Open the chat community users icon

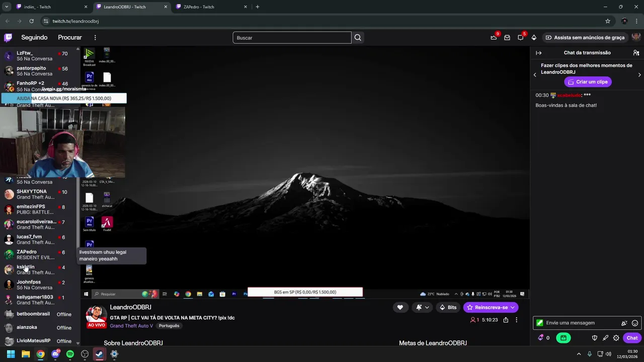coord(636,53)
